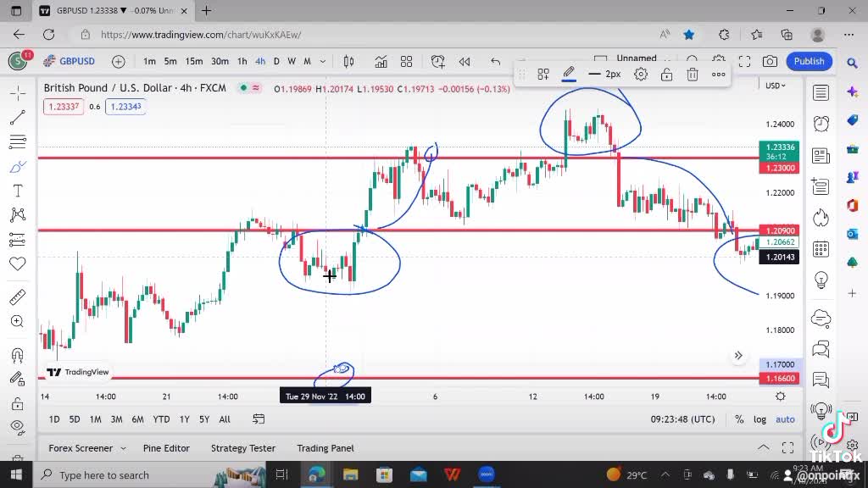Open the chart patterns tool
The image size is (868, 488).
point(18,214)
